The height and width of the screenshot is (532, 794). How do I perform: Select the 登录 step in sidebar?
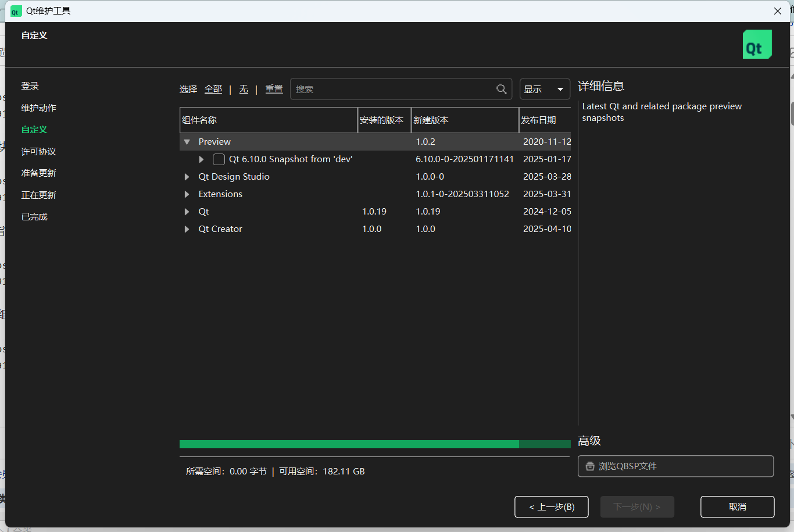tap(30, 86)
